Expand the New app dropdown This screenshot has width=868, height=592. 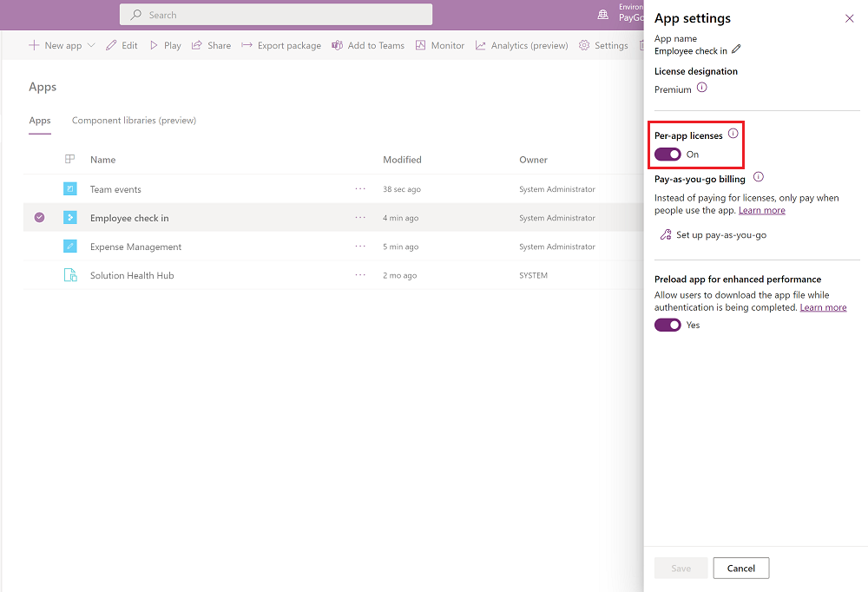pyautogui.click(x=91, y=46)
